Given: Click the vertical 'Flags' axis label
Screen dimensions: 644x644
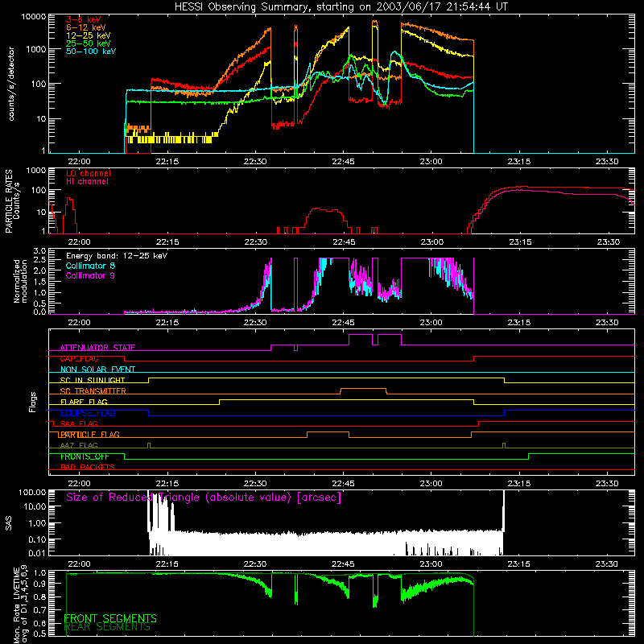Looking at the screenshot, I should click(x=33, y=402).
